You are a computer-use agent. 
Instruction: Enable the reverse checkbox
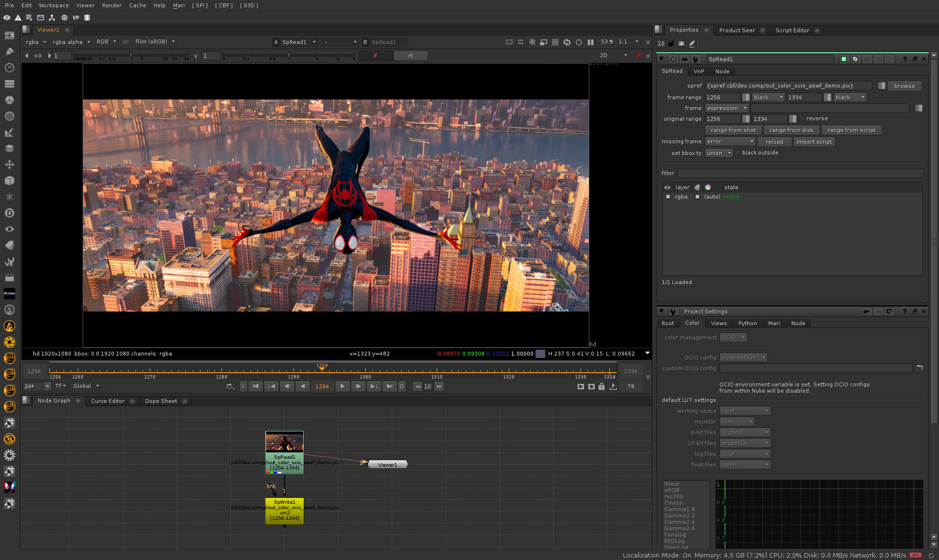[802, 119]
